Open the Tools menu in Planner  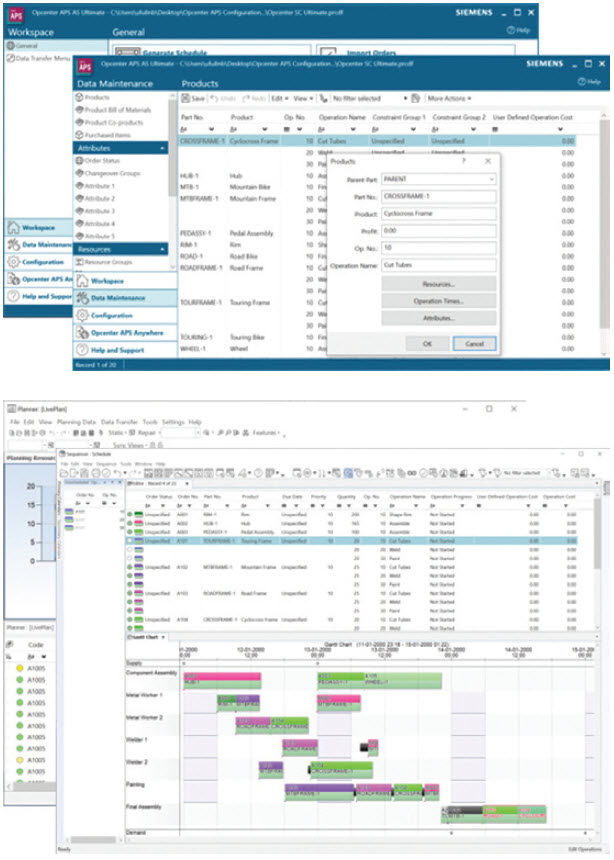coord(150,422)
